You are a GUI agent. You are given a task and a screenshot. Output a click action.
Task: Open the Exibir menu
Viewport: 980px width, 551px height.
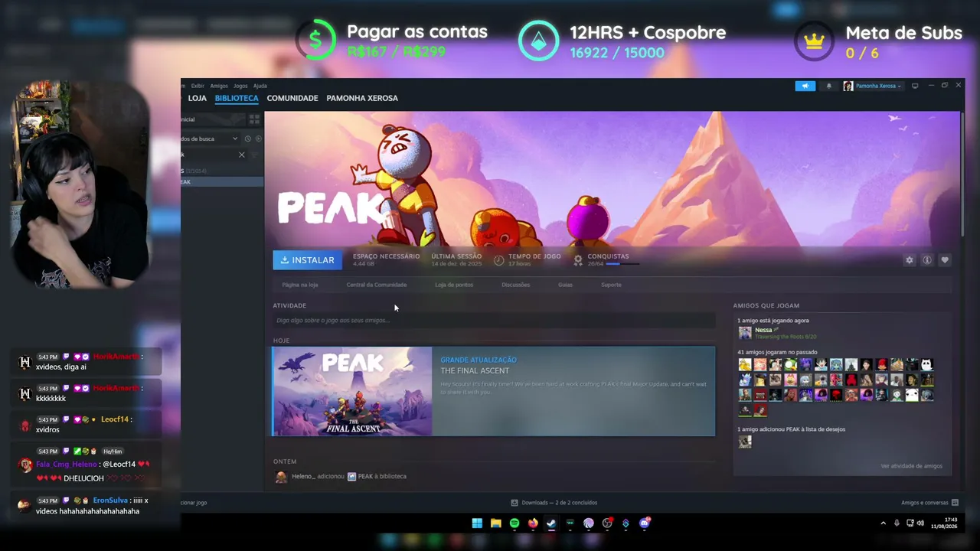point(198,86)
